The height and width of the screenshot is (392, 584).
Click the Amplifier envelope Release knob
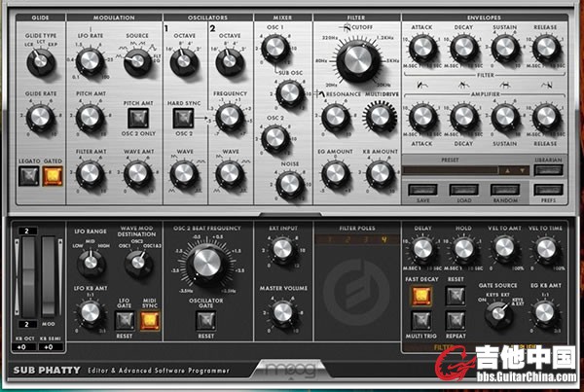click(x=546, y=117)
